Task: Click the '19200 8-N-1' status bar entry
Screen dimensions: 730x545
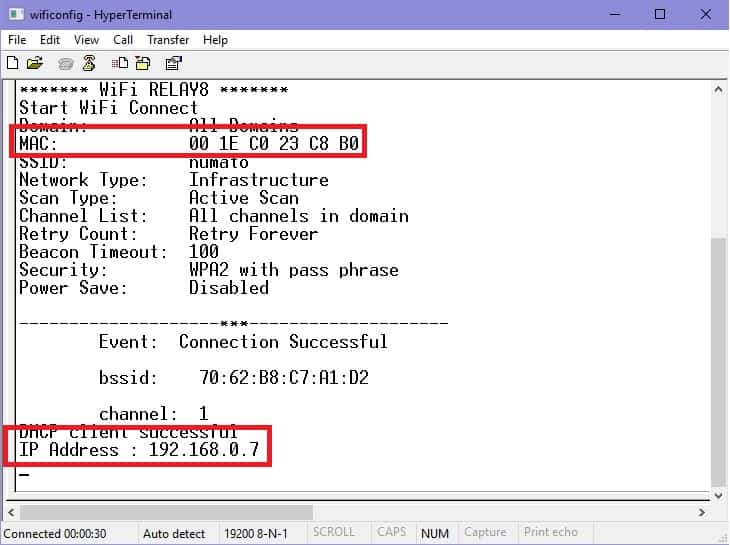Action: point(256,533)
